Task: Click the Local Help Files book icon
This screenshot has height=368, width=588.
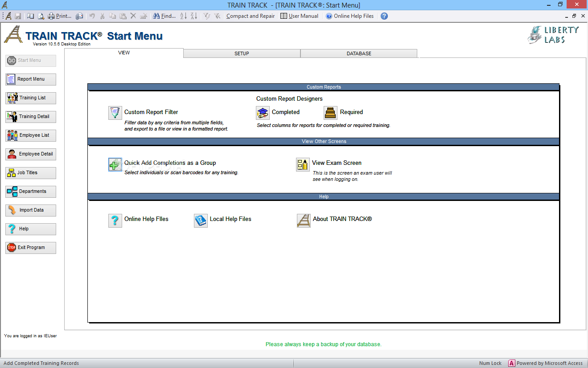Action: pos(201,221)
